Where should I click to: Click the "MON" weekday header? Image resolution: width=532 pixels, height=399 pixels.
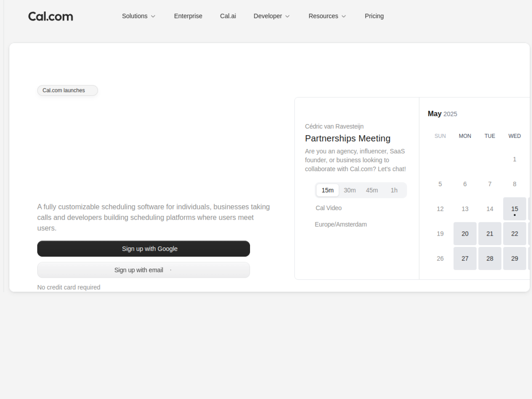tap(465, 136)
